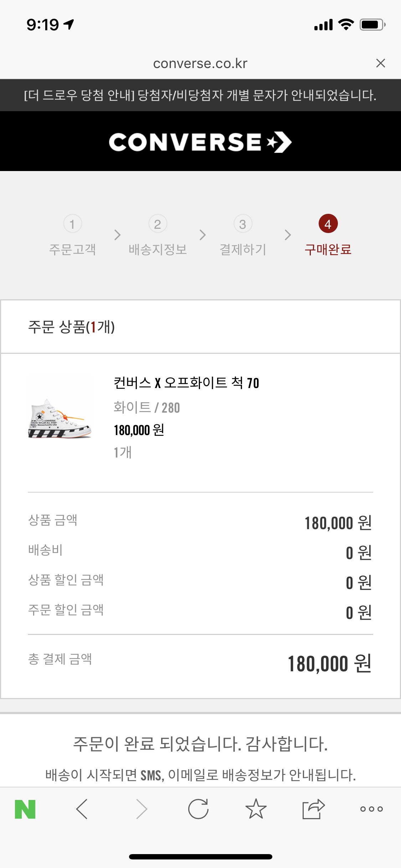This screenshot has width=401, height=868.
Task: Reload the page with refresh icon
Action: 198,809
